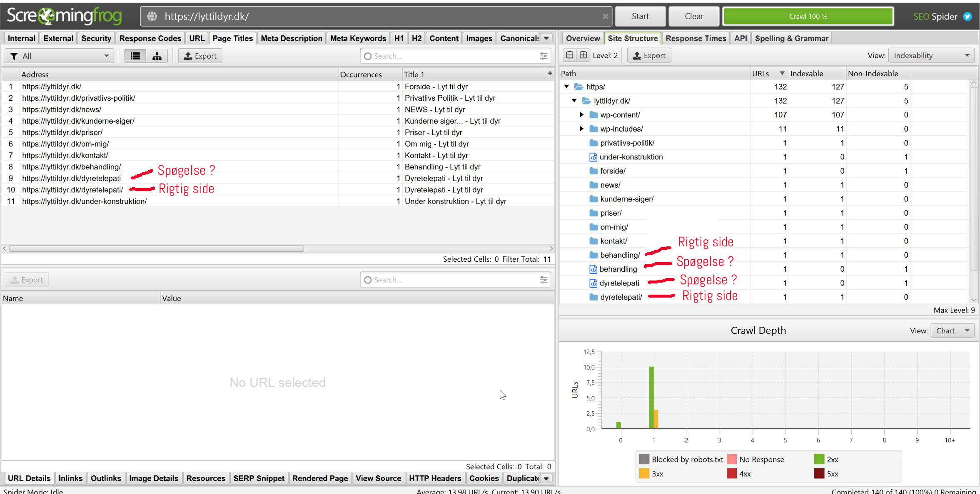
Task: Toggle the 2xx legend color swatch
Action: [819, 459]
